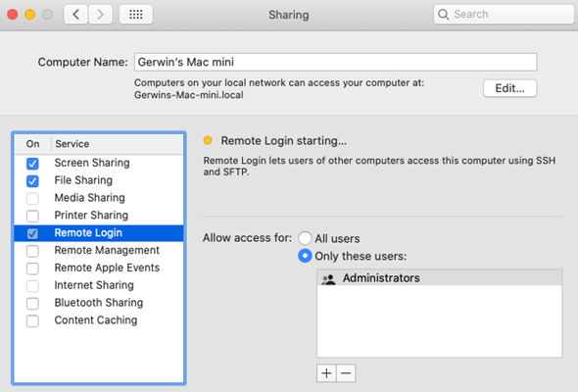
Task: Select the Media Sharing service row
Action: click(99, 198)
